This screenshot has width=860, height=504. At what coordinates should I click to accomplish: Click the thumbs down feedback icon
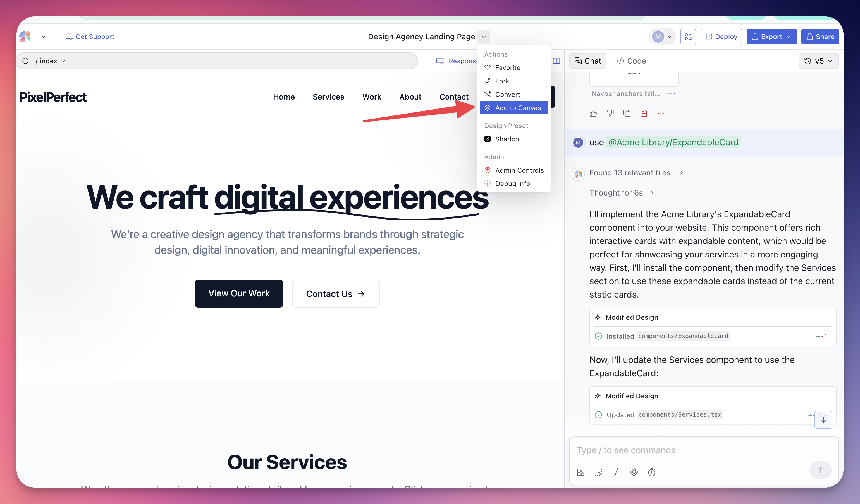click(610, 113)
